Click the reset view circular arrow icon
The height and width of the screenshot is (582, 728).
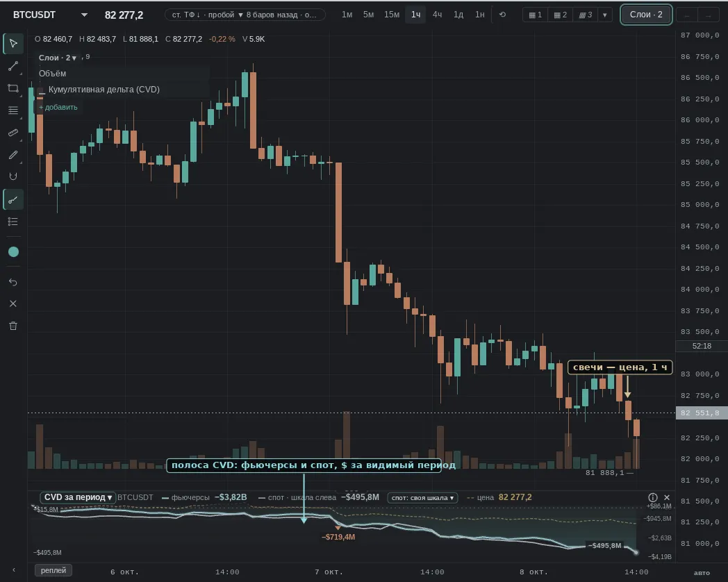[x=502, y=15]
